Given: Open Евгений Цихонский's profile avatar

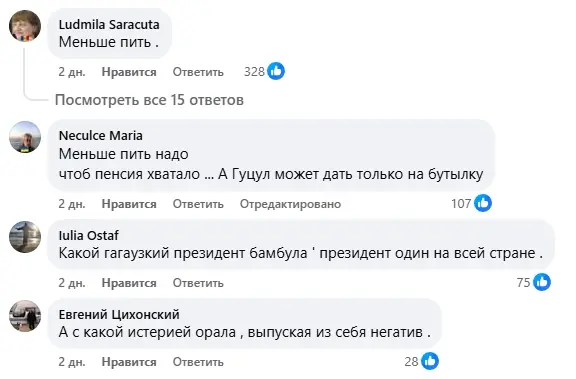Looking at the screenshot, I should pos(25,316).
